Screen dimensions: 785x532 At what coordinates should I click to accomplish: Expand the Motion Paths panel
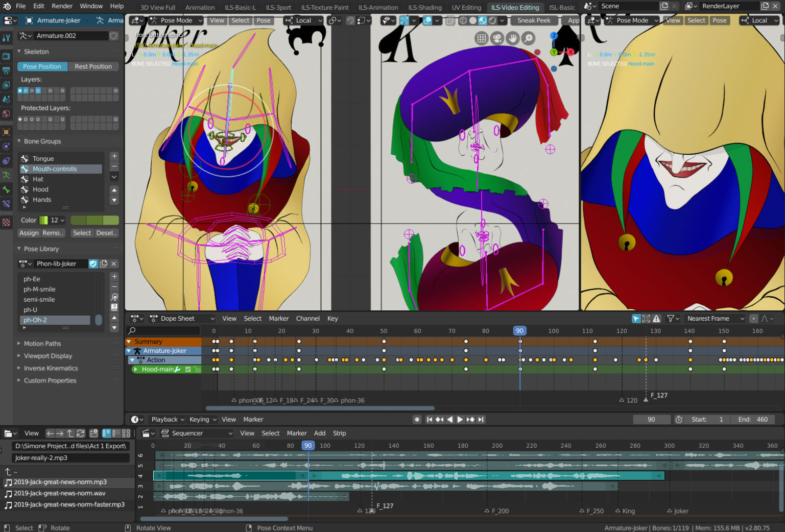click(x=42, y=344)
